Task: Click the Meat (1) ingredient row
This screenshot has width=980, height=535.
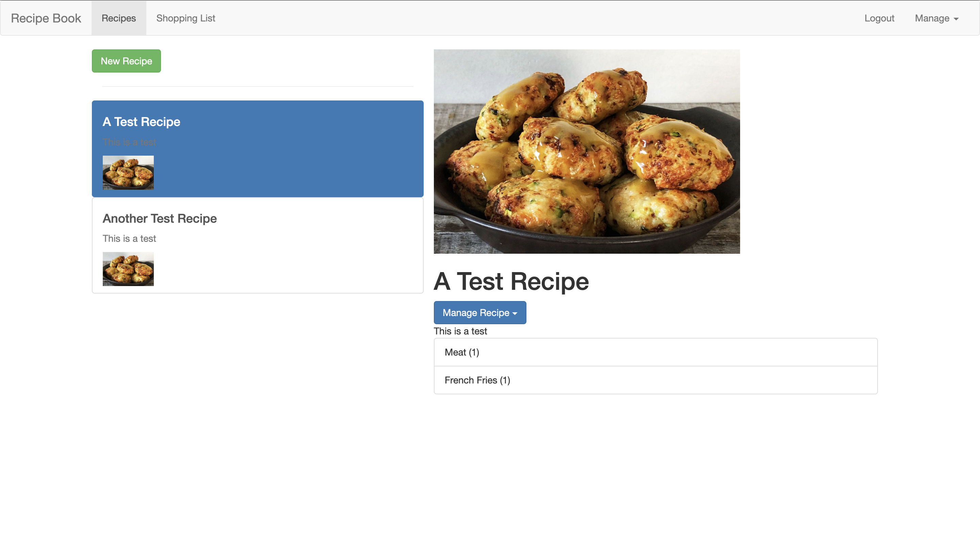Action: click(x=655, y=352)
